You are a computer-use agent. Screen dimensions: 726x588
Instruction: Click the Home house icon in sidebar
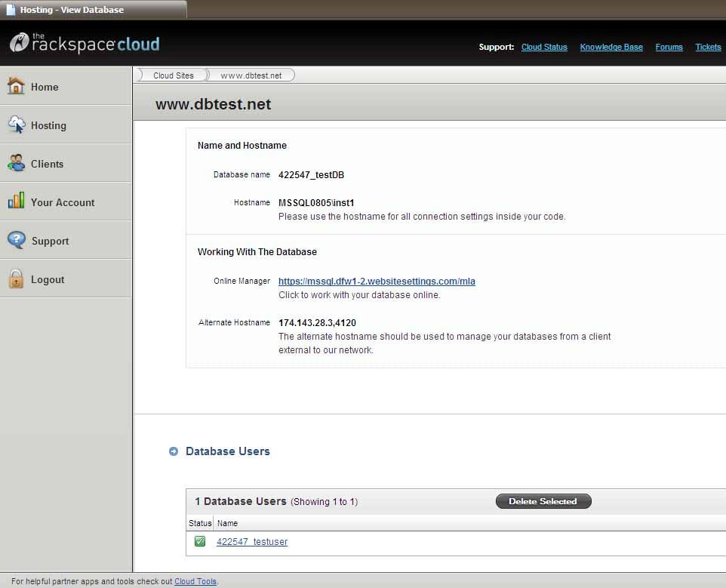point(16,86)
